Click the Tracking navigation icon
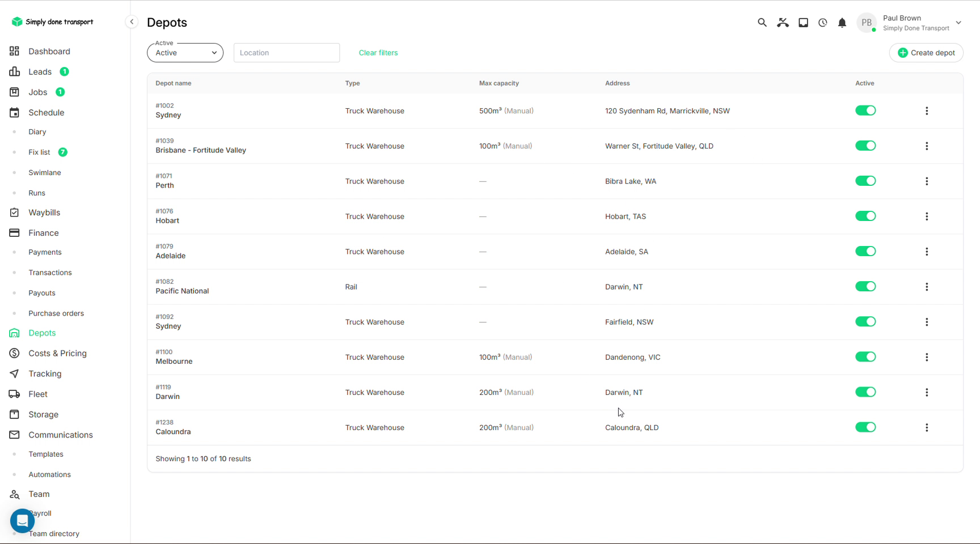 click(14, 373)
